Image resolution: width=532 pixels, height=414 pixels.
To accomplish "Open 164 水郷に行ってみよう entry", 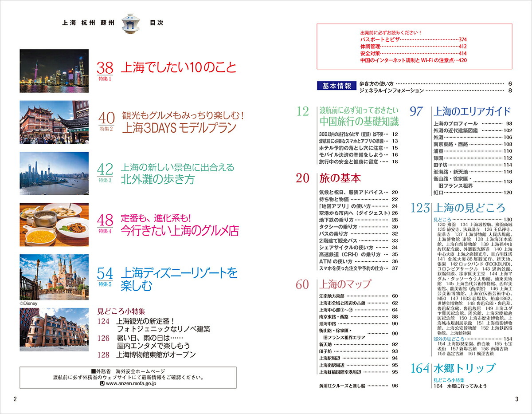I will tap(460, 386).
